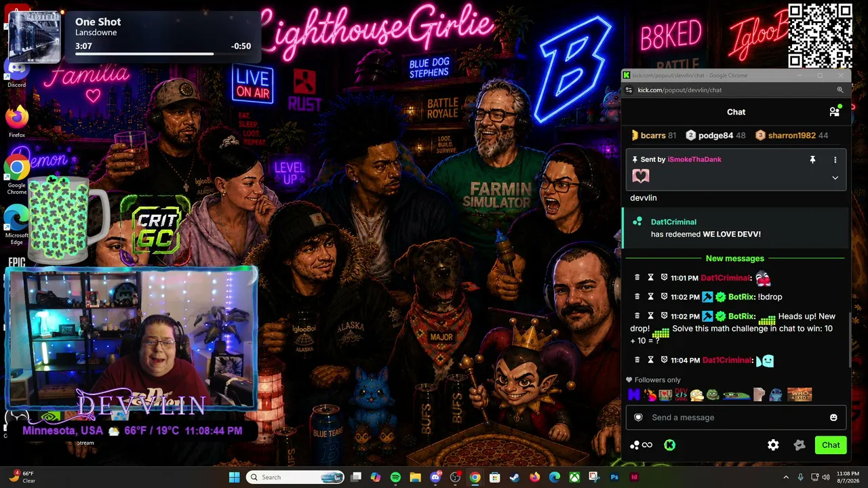This screenshot has width=868, height=488.
Task: Open the taskbar clock showing 11:08 PM
Action: click(x=848, y=477)
